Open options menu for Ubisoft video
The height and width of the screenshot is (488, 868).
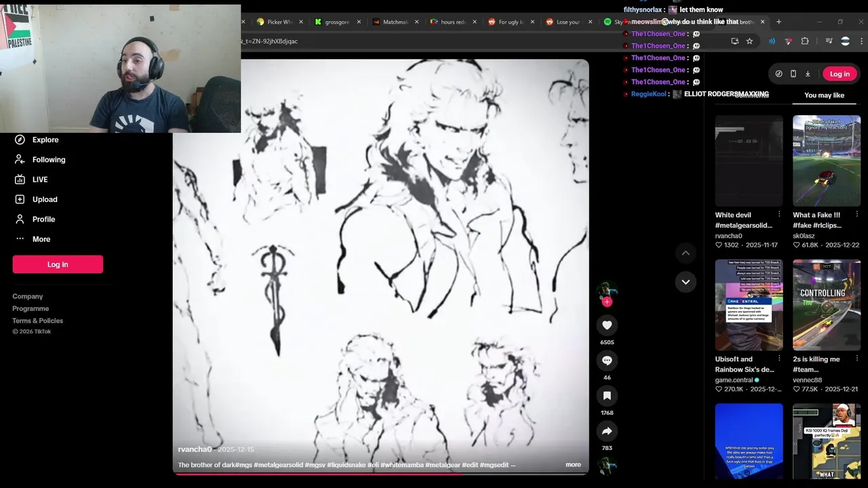coord(779,359)
